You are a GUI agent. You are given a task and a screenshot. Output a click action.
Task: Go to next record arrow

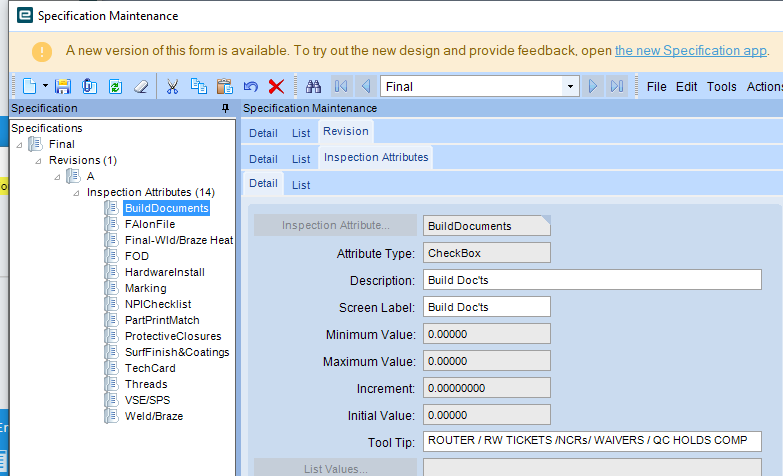(592, 86)
